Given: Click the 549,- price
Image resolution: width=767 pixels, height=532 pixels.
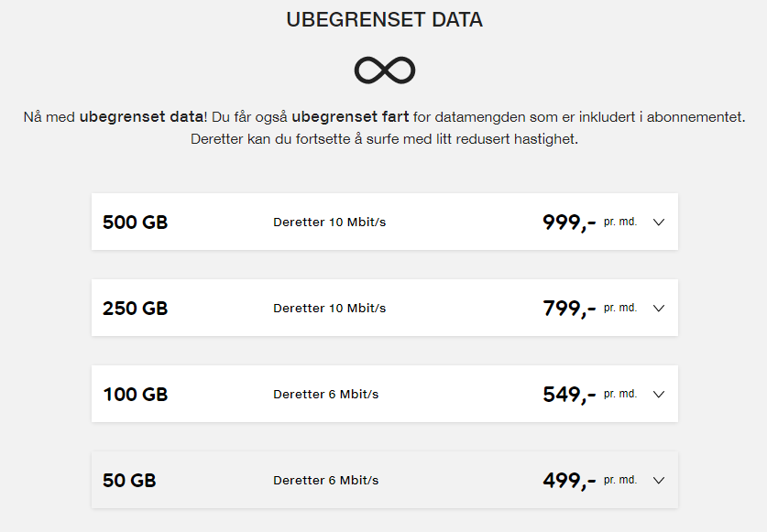Looking at the screenshot, I should click(569, 395).
